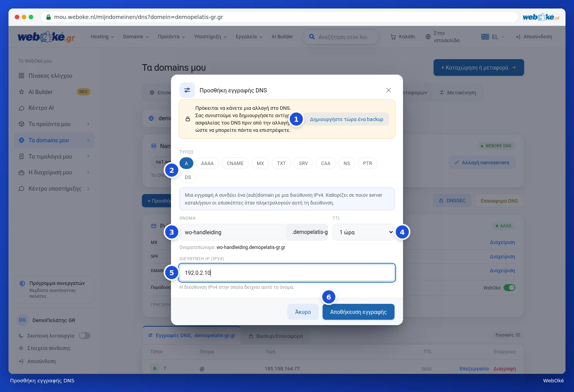Toggle the Σκοτεινή λειτουργία dark mode switch

(85, 336)
